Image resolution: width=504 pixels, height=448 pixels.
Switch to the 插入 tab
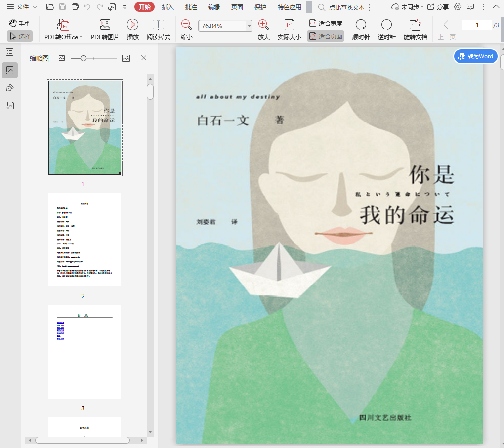[x=168, y=7]
